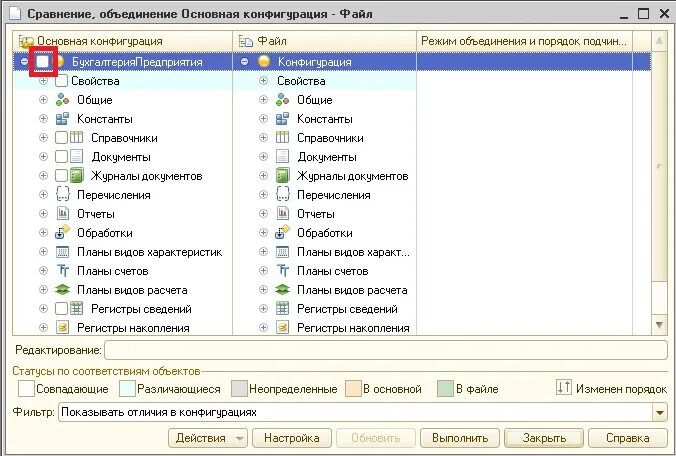The height and width of the screenshot is (456, 676).
Task: Collapse the Конфигурация root node in Файл column
Action: [x=244, y=62]
